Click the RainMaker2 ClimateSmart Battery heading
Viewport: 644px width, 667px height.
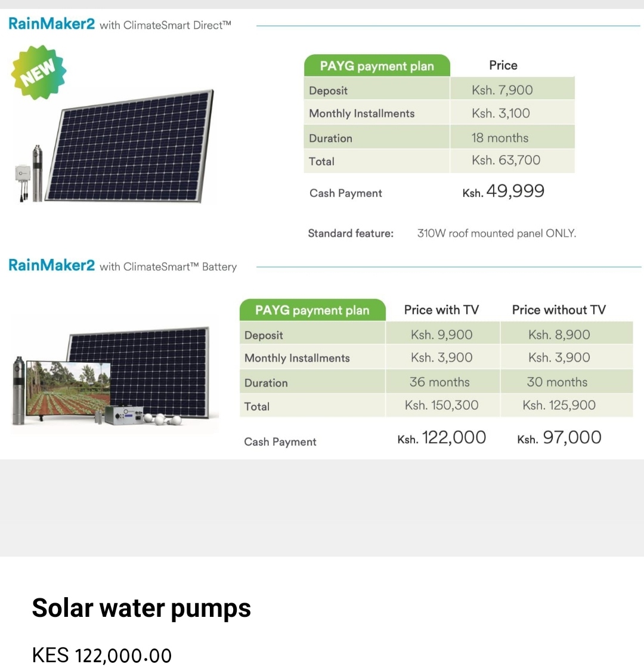point(122,265)
